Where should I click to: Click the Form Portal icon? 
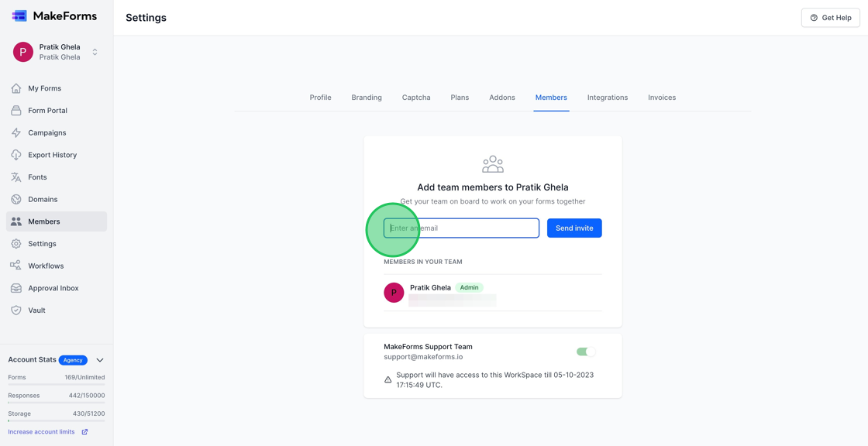click(x=16, y=111)
